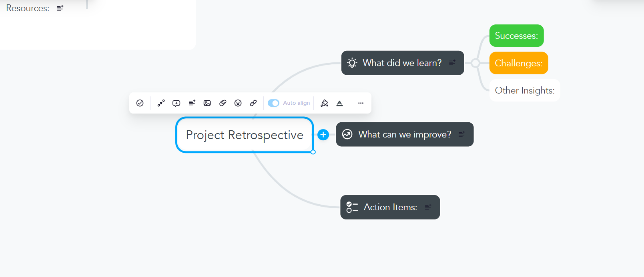Select the Other Insights node
Viewport: 644px width, 277px height.
pyautogui.click(x=524, y=90)
